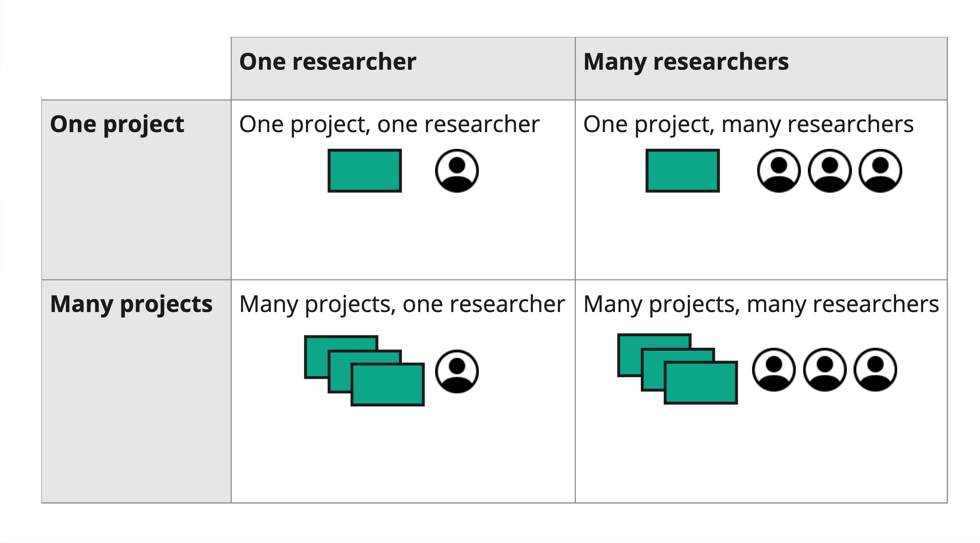Click the front green rectangle under 'Many projects, many researchers'
This screenshot has width=980, height=543.
point(701,382)
